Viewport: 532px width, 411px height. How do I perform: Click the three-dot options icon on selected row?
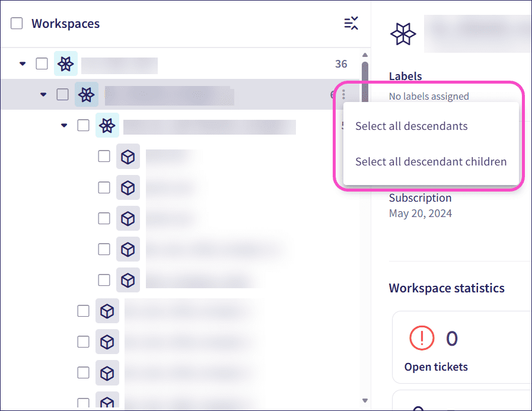tap(343, 94)
